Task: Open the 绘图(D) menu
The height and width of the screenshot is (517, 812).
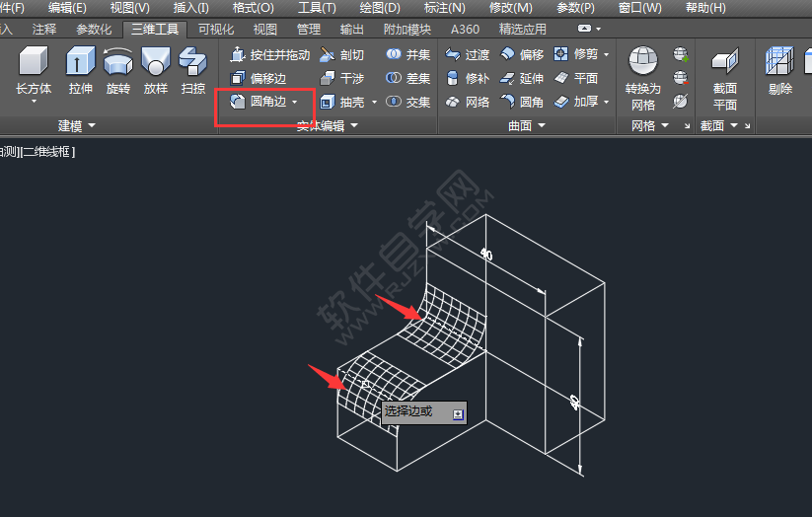Action: 380,8
